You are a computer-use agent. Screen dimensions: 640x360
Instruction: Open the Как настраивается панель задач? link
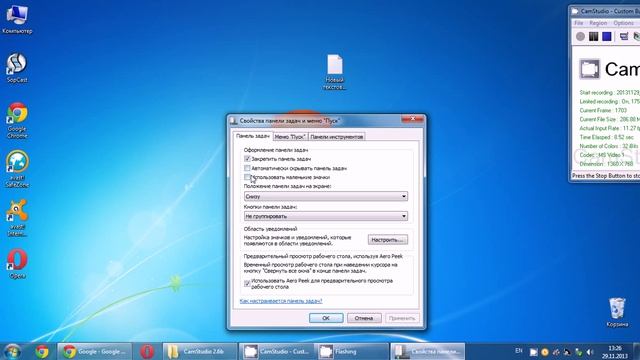point(281,301)
